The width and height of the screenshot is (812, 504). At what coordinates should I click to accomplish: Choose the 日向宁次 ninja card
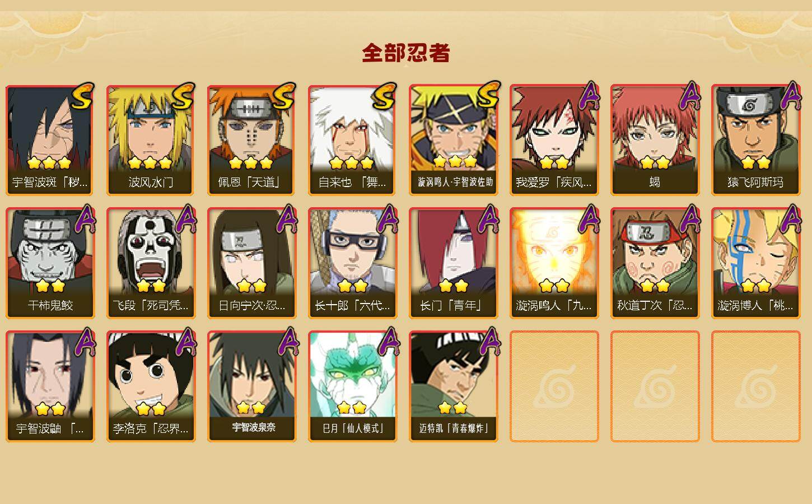tap(252, 263)
